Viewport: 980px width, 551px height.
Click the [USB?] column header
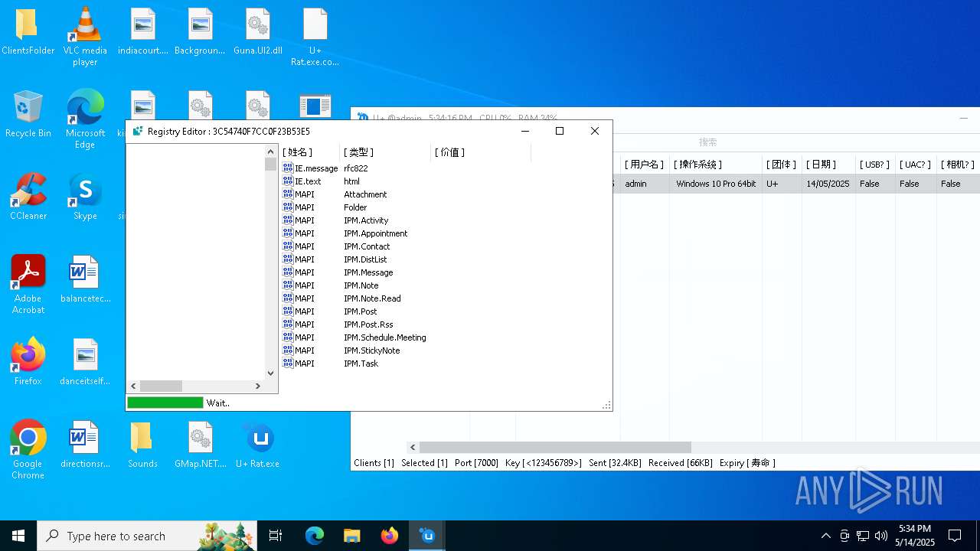pos(874,165)
